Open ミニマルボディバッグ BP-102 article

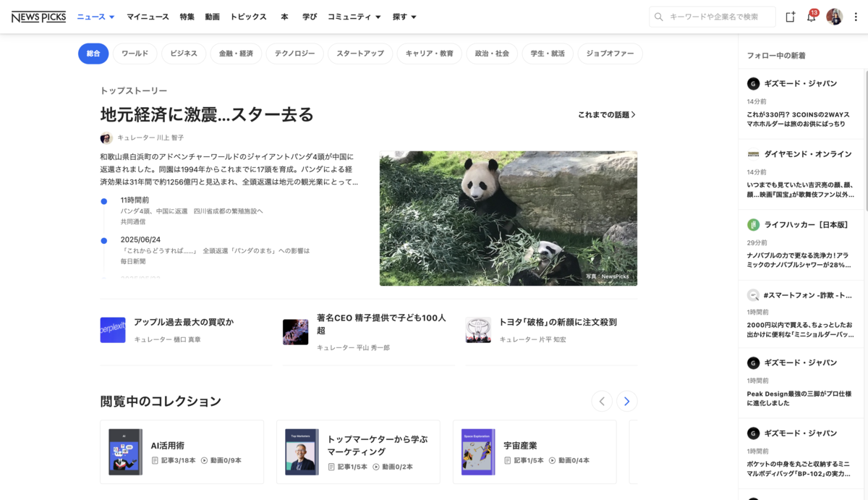[x=799, y=469]
